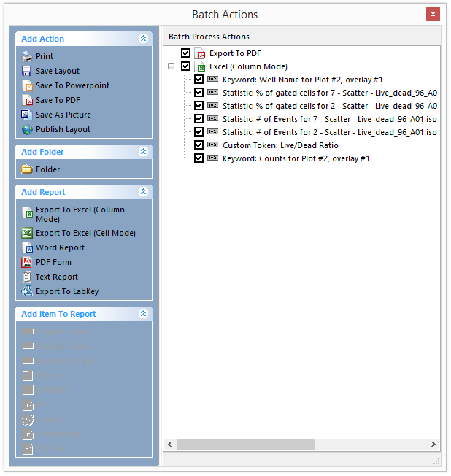This screenshot has height=476, width=451.
Task: Click the Export To LabKey icon
Action: pyautogui.click(x=27, y=291)
